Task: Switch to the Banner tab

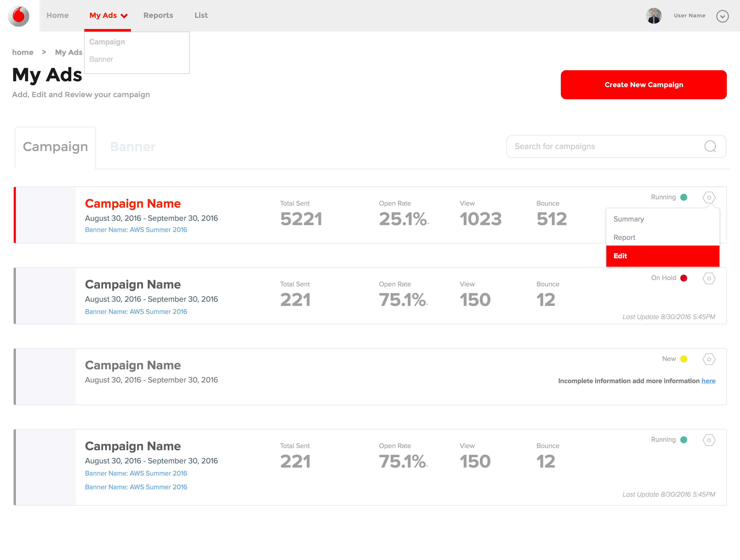Action: click(x=133, y=147)
